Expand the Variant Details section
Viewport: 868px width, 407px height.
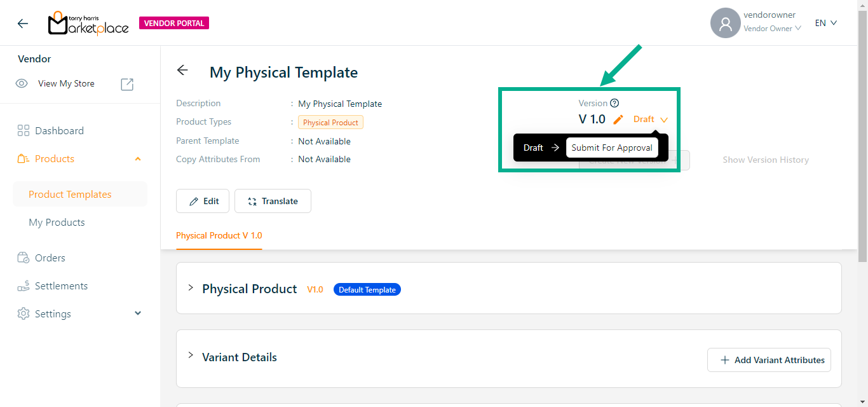tap(191, 355)
